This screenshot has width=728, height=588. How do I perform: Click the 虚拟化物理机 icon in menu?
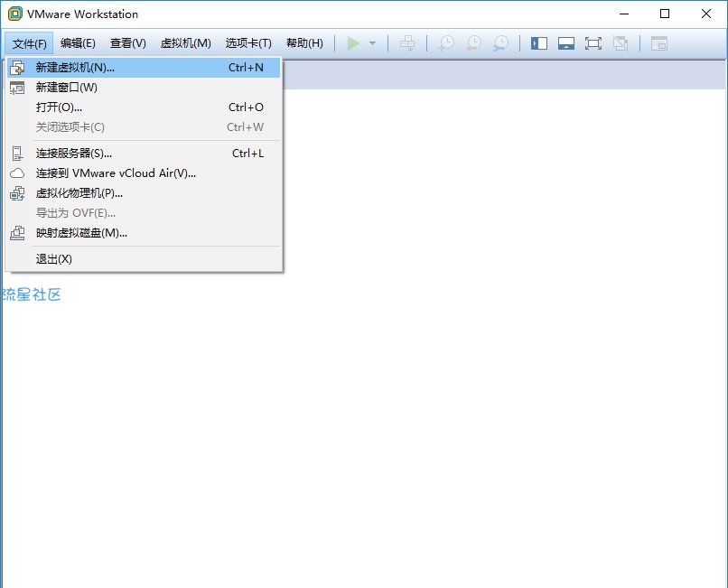tap(17, 193)
